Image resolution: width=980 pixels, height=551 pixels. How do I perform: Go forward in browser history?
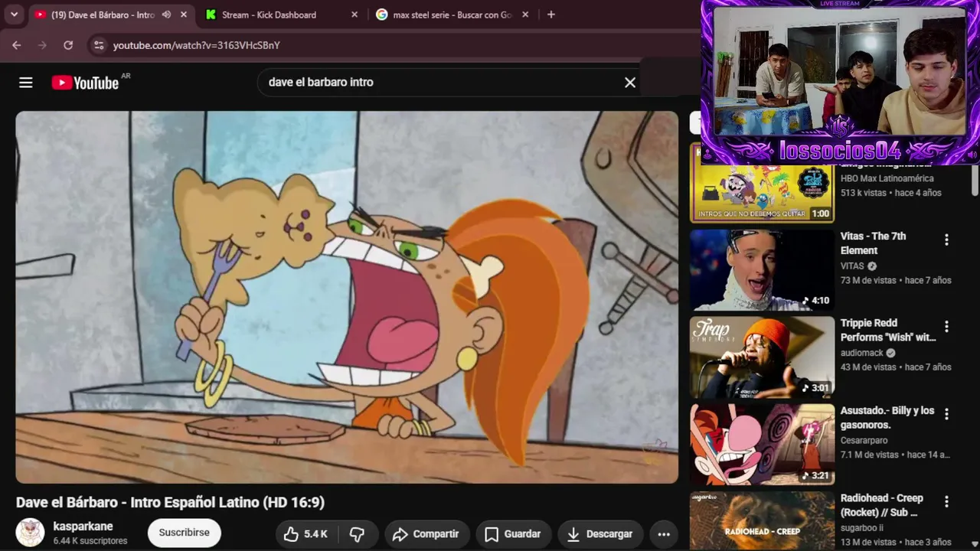coord(42,45)
